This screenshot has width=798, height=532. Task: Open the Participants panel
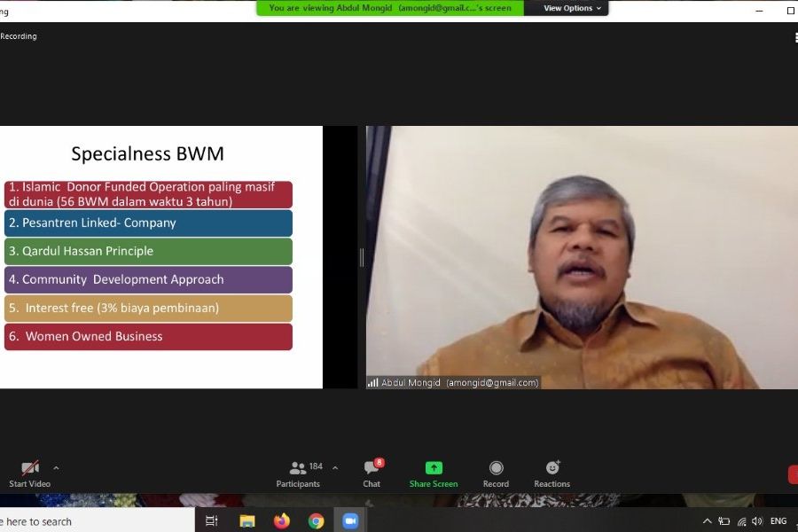298,474
